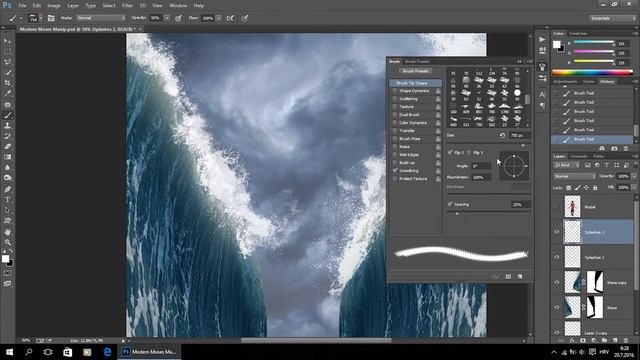The width and height of the screenshot is (640, 360).
Task: Restore brush to original size
Action: tap(502, 135)
